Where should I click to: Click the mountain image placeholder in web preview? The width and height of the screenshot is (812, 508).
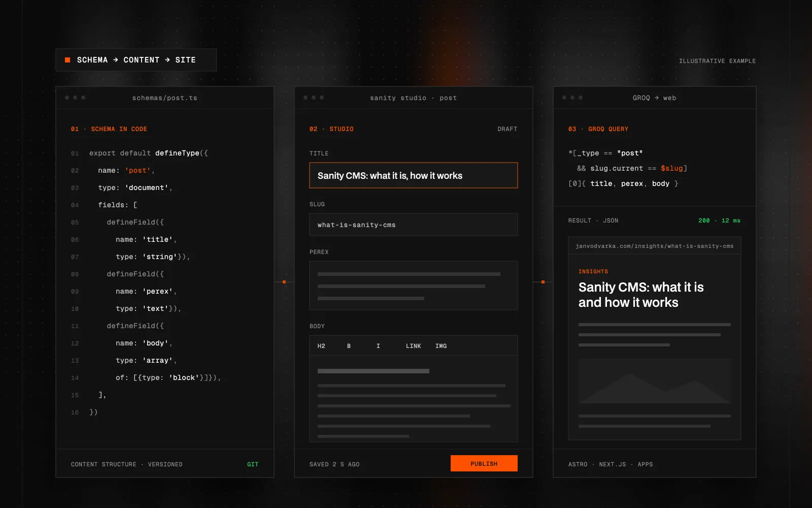pyautogui.click(x=655, y=381)
